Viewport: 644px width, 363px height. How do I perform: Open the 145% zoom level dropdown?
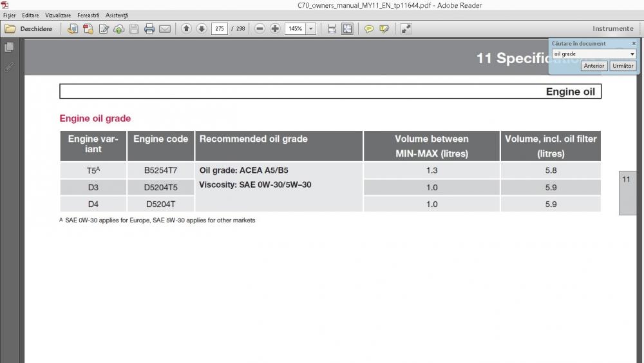(x=311, y=28)
